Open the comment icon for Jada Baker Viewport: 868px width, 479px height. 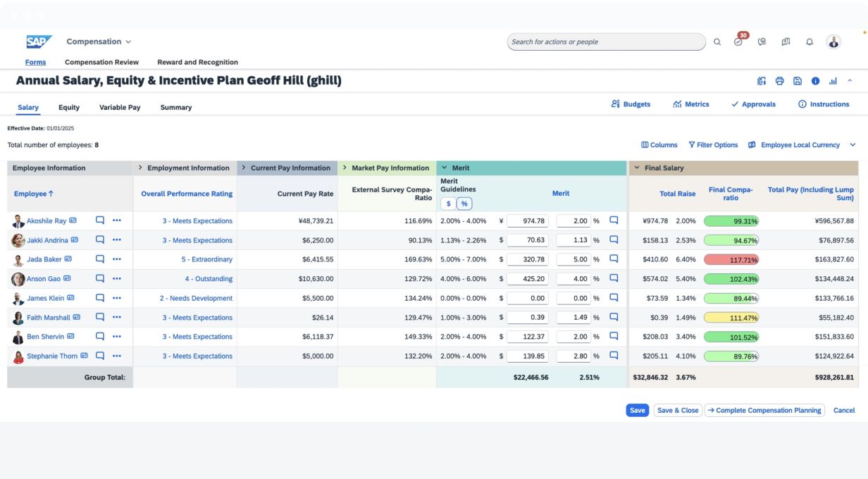pos(100,259)
